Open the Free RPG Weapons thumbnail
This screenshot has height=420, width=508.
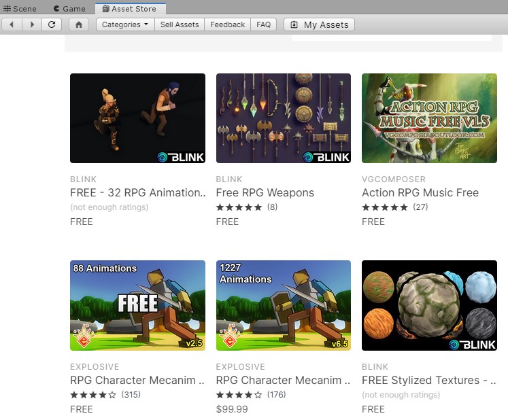click(284, 118)
